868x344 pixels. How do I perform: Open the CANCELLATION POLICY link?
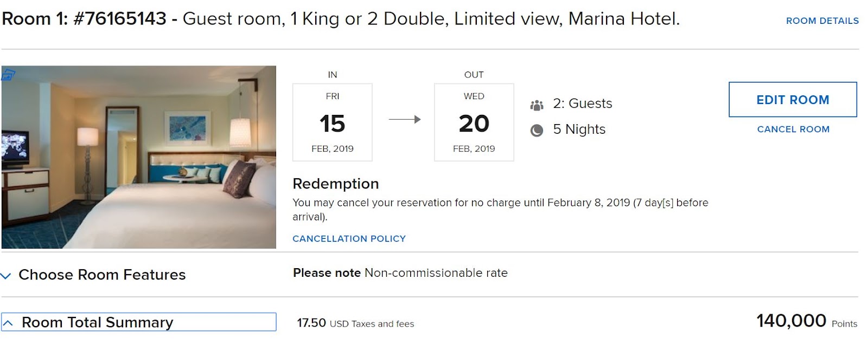[349, 239]
